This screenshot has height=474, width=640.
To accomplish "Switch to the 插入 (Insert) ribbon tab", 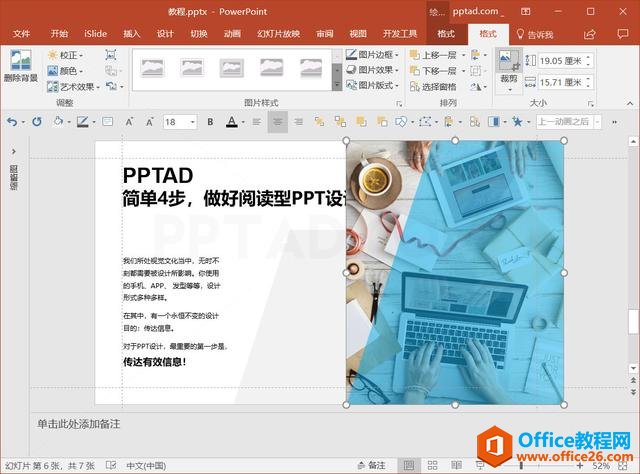I will coord(132,34).
